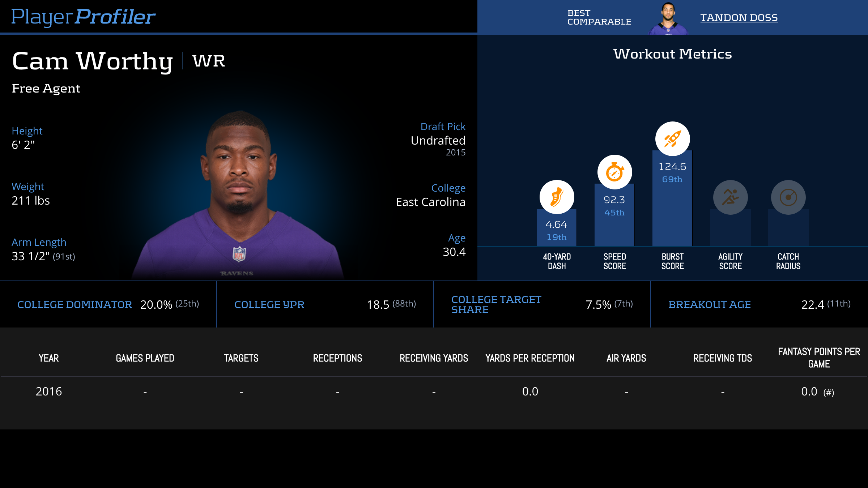Click the Burst Score rocket icon
The height and width of the screenshot is (488, 868).
(672, 139)
